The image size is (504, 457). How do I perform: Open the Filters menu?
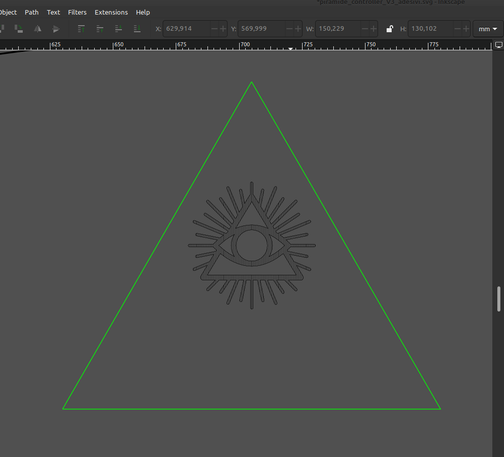click(x=77, y=12)
